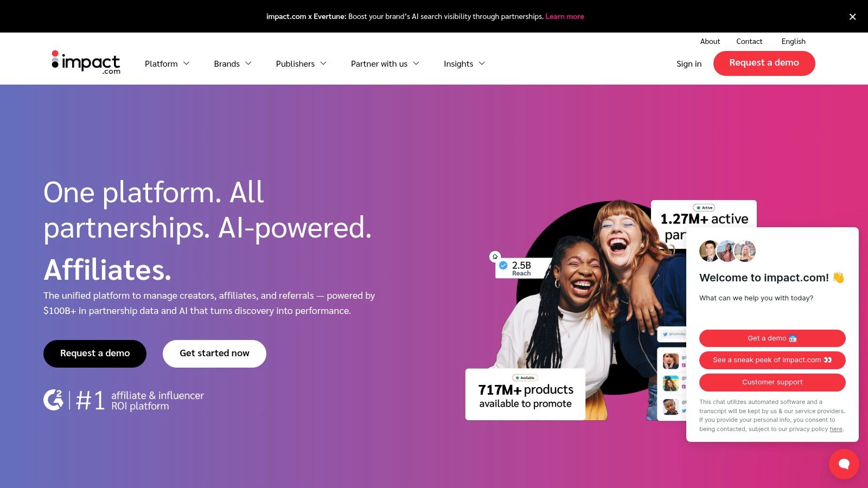Expand the Platform menu chevron
868x488 pixels.
[186, 63]
